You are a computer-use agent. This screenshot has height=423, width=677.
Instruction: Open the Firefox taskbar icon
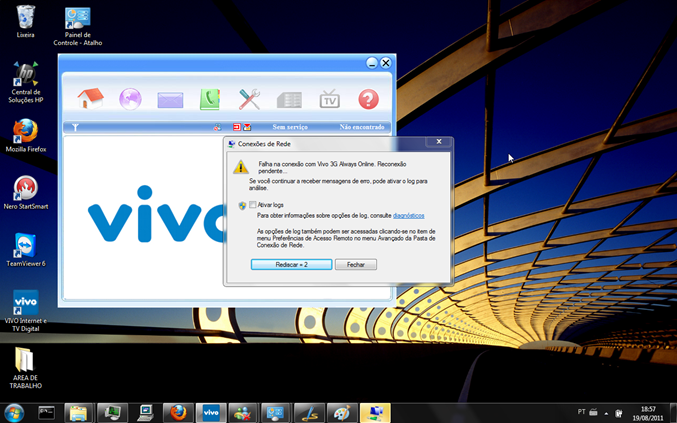(178, 413)
